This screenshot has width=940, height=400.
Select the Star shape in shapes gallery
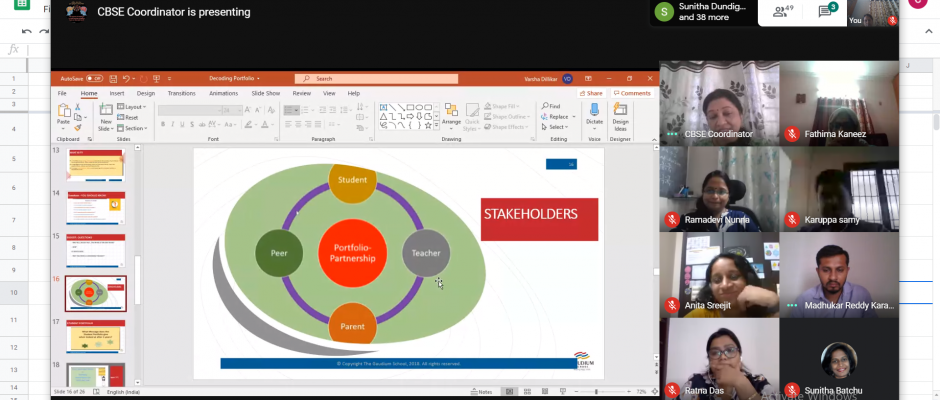[428, 125]
